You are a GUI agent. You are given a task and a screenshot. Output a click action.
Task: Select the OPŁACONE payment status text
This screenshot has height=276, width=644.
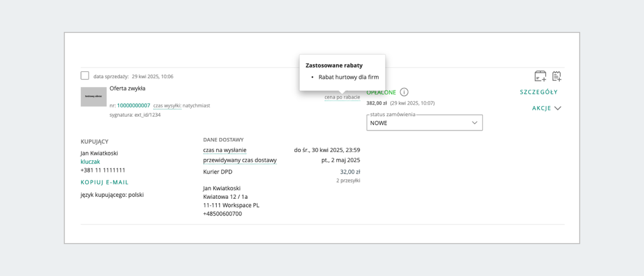pos(381,92)
